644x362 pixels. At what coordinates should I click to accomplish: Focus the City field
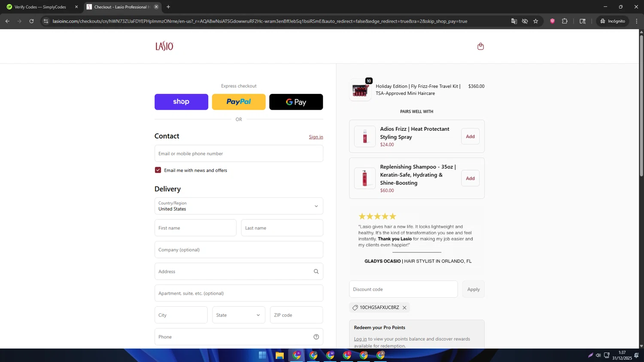pos(181,315)
